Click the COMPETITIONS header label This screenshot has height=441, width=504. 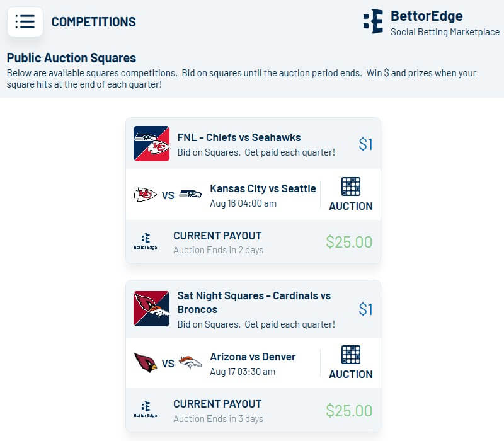click(93, 22)
